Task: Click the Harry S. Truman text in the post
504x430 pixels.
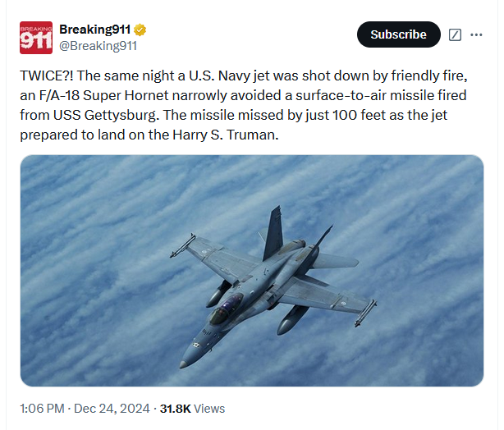Action: tap(225, 135)
